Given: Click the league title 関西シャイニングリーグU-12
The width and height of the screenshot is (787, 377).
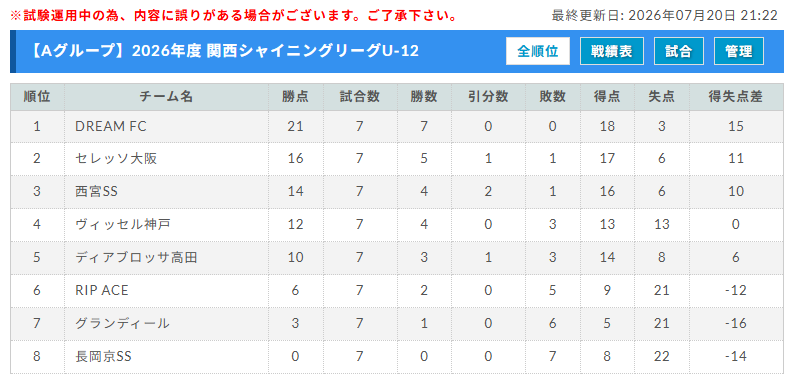Looking at the screenshot, I should tap(313, 51).
